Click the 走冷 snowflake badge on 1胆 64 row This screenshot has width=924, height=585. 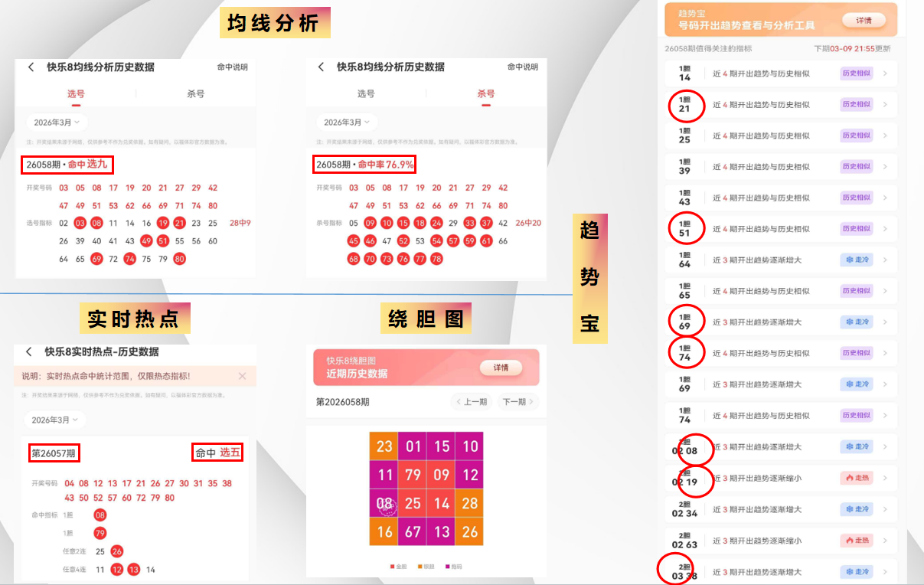coord(857,260)
